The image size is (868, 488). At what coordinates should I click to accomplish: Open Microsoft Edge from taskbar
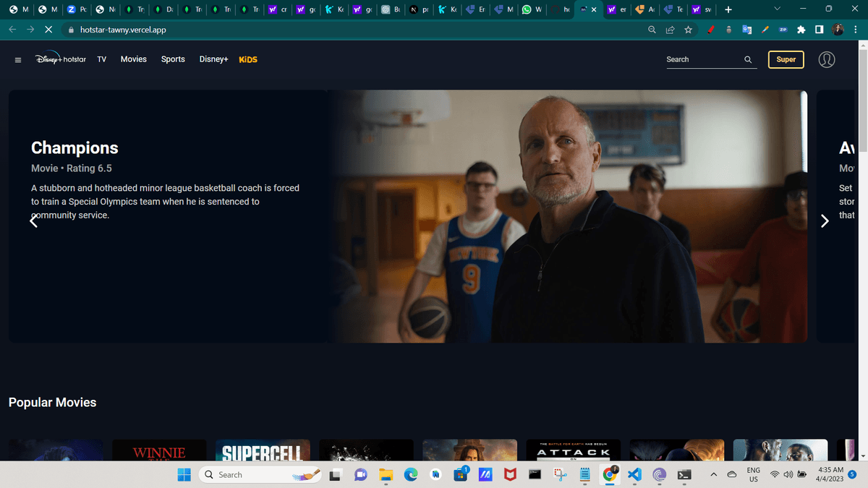click(411, 474)
